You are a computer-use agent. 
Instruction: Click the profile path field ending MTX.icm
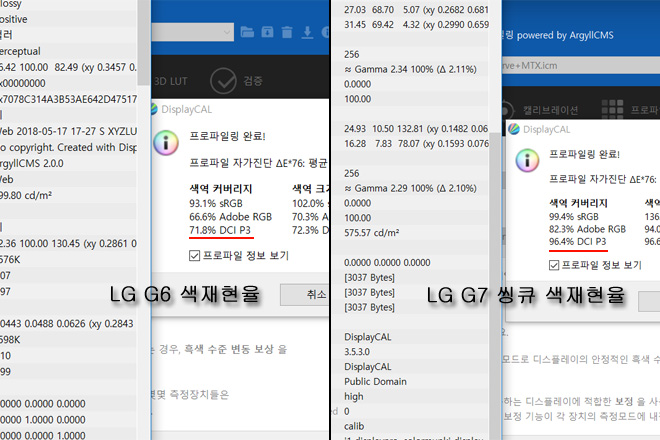(581, 66)
